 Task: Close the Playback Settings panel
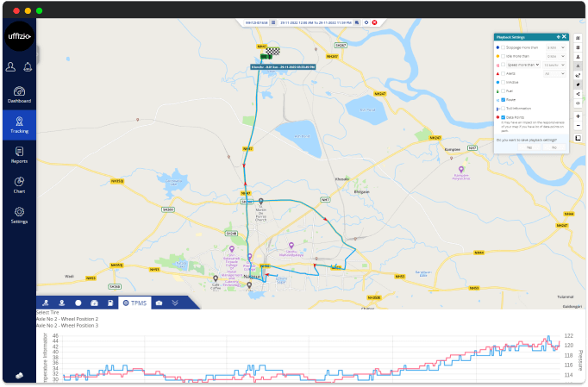(x=564, y=37)
